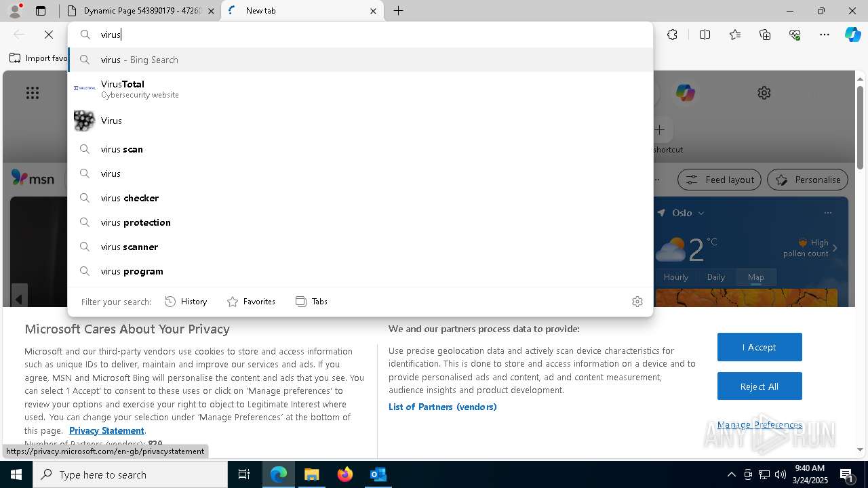Switch weather card to Daily tab
868x488 pixels.
click(x=716, y=277)
